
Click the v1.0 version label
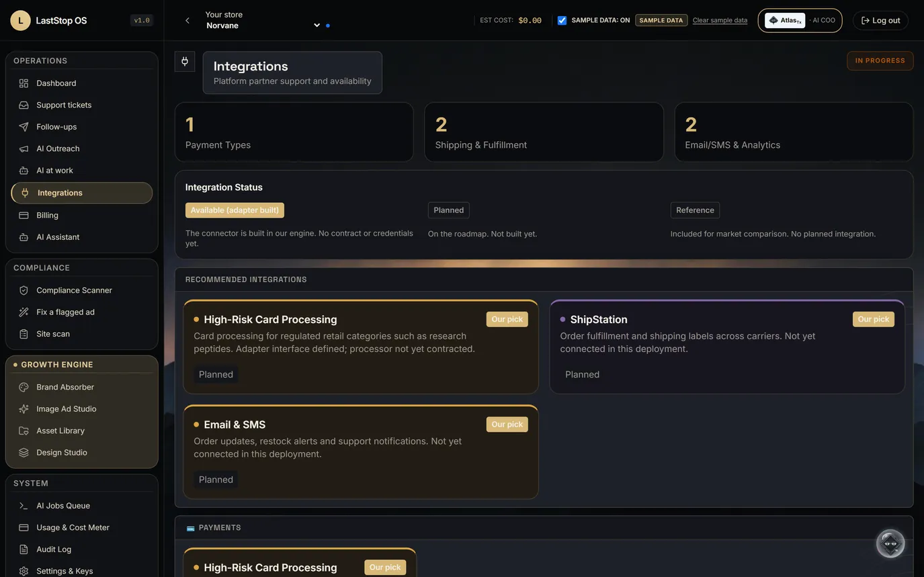pos(142,20)
